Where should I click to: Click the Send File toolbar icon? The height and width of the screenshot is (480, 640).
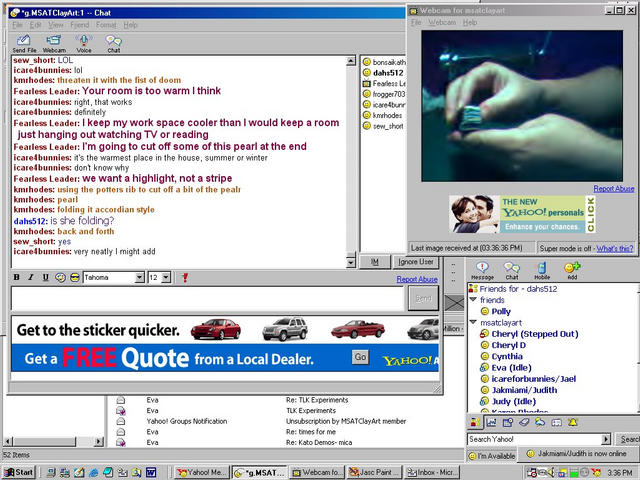click(x=24, y=43)
